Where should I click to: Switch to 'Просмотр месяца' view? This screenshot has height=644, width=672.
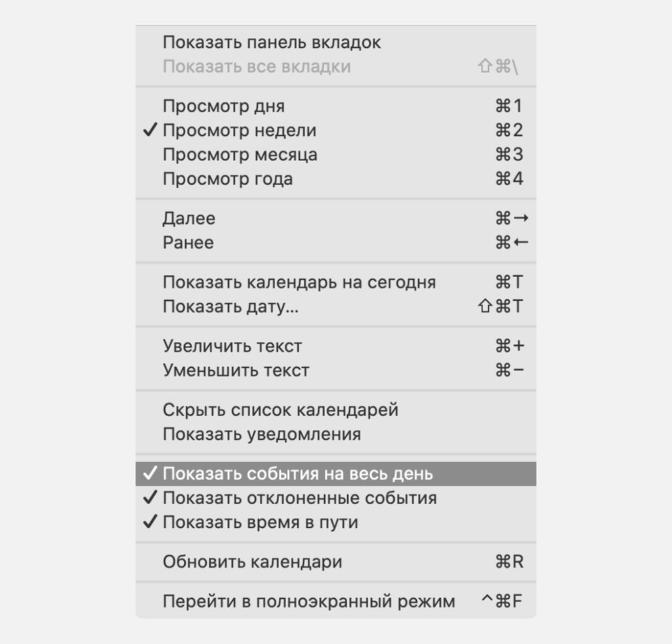click(x=240, y=155)
